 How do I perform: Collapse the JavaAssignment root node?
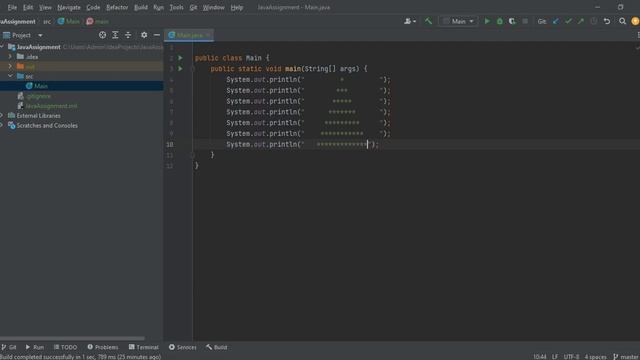[x=2, y=47]
